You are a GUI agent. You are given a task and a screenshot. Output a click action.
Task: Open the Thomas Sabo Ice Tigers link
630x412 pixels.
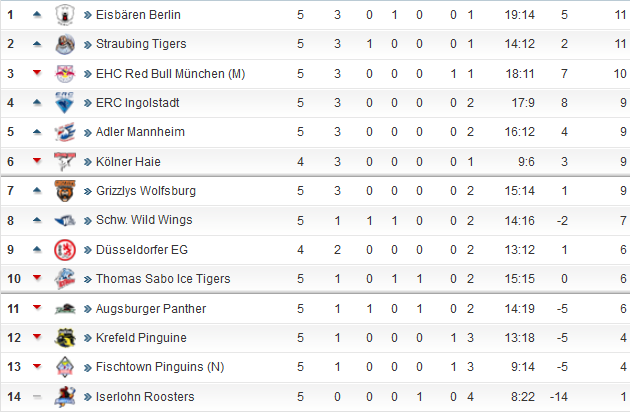pyautogui.click(x=163, y=279)
